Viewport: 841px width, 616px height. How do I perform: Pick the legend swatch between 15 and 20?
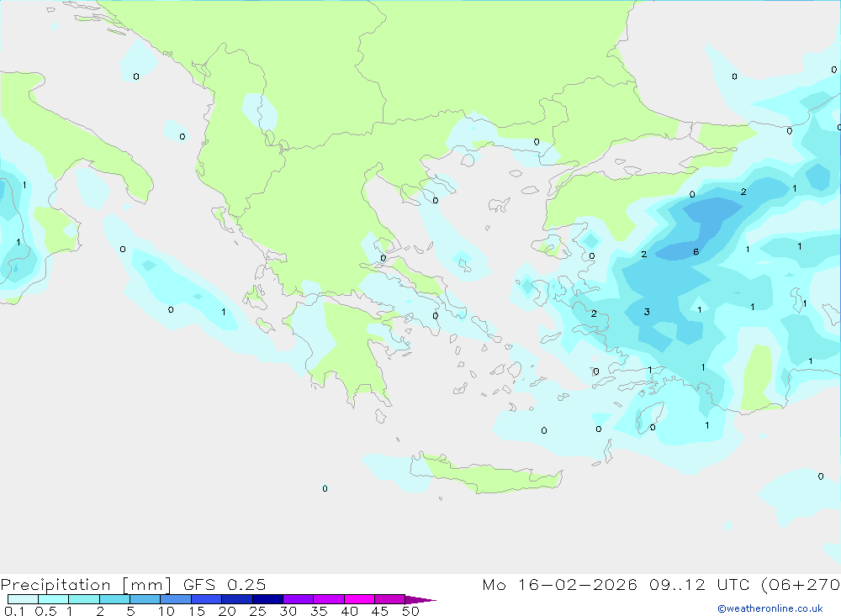click(207, 599)
